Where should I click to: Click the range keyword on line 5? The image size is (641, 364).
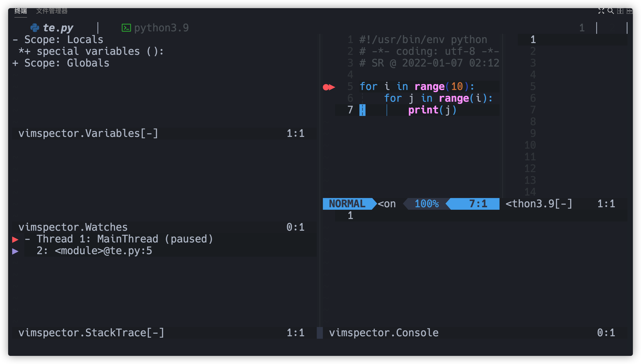point(429,87)
